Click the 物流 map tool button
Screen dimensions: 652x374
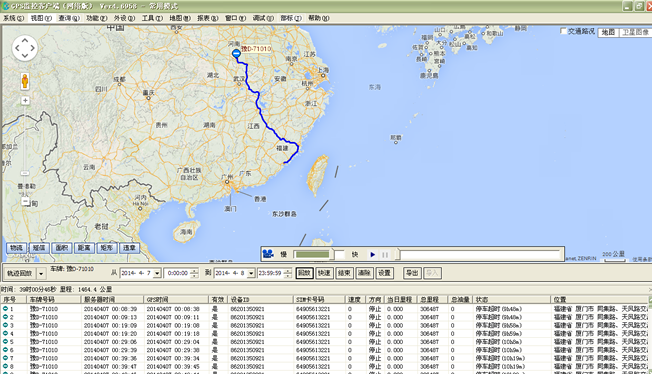coord(16,248)
